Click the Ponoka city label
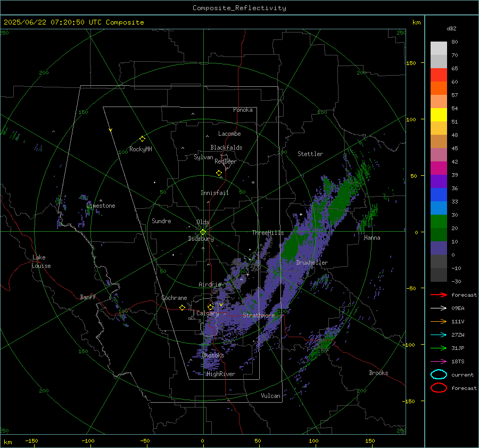 tap(243, 110)
